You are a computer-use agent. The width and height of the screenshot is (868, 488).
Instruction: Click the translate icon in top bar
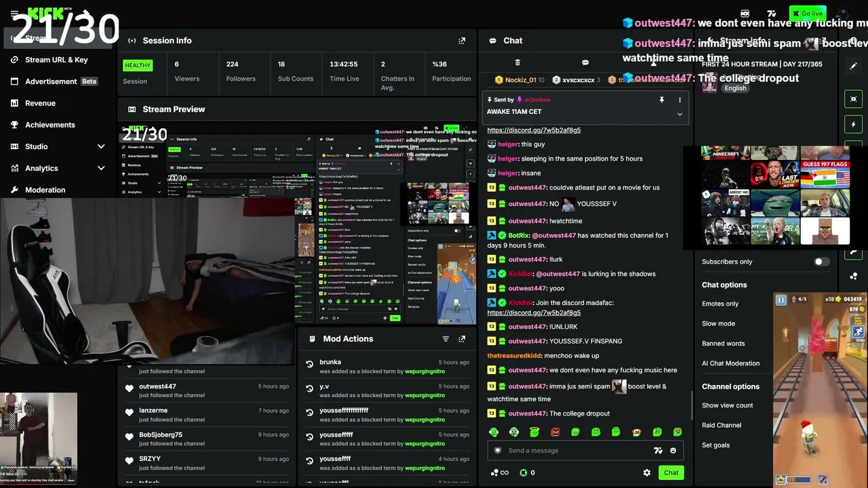pos(771,14)
